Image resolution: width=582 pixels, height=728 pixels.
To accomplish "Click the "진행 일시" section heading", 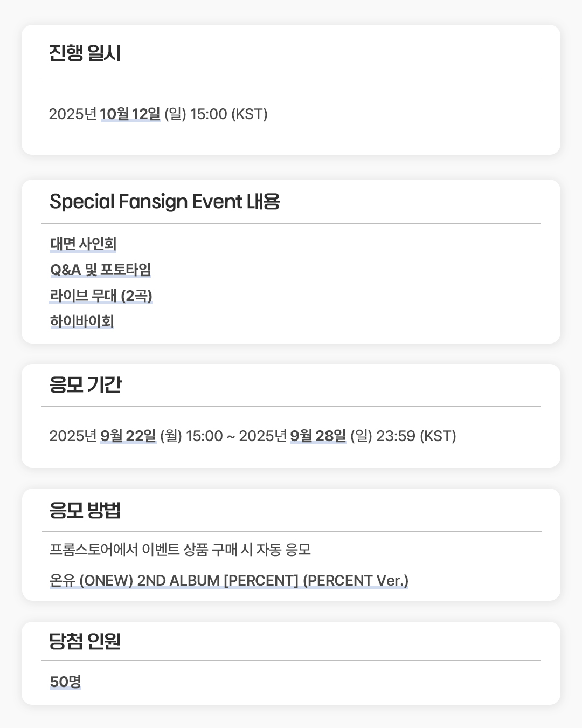I will (85, 53).
